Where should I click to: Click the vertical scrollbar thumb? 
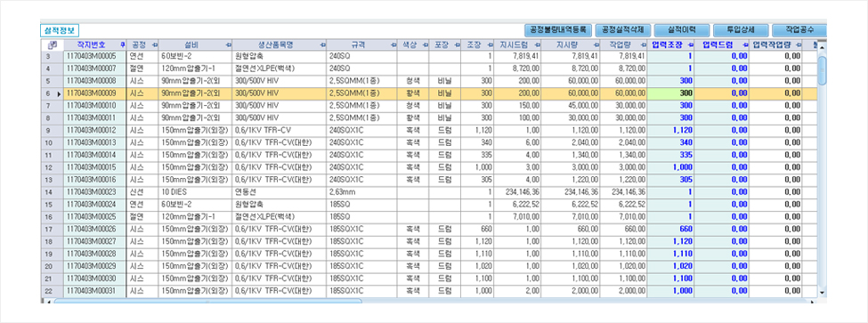pyautogui.click(x=822, y=70)
